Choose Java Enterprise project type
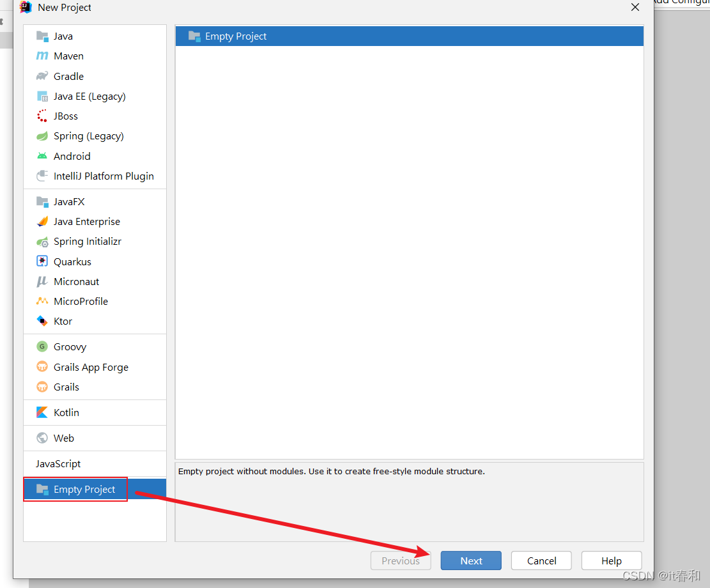 pos(95,222)
